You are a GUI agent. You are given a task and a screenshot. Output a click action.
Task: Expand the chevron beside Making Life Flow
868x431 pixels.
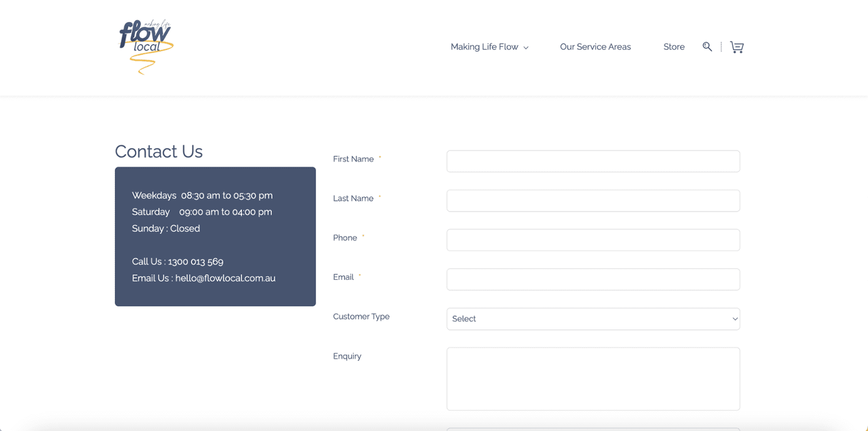click(x=526, y=48)
